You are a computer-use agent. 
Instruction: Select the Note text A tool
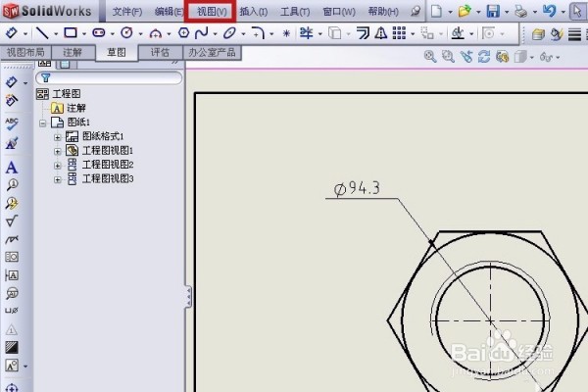(x=12, y=168)
